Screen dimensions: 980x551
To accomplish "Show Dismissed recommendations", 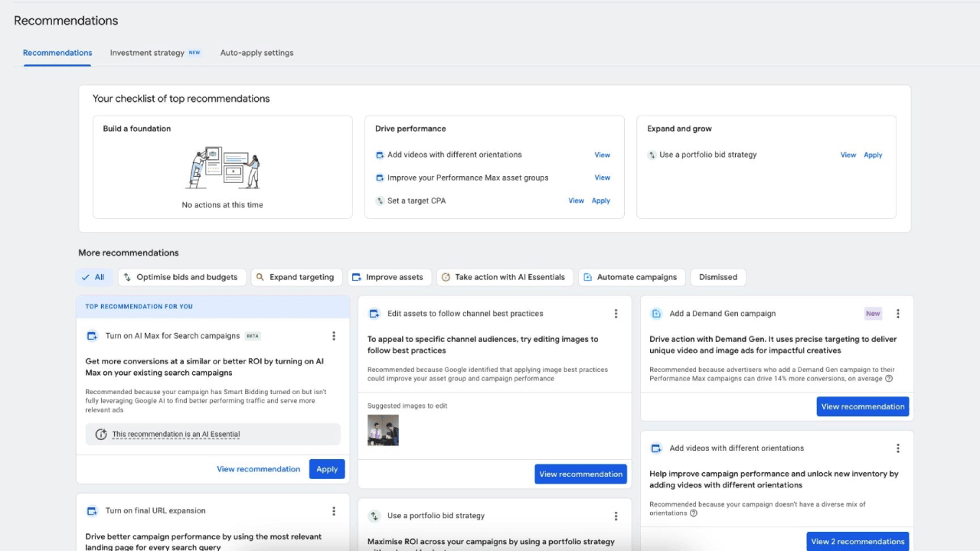I will (x=717, y=277).
